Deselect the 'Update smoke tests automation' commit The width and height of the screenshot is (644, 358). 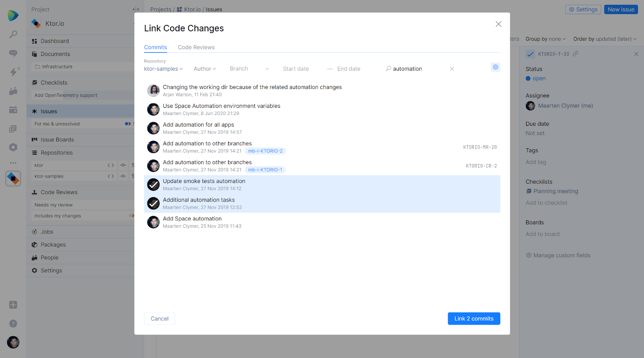coord(153,184)
